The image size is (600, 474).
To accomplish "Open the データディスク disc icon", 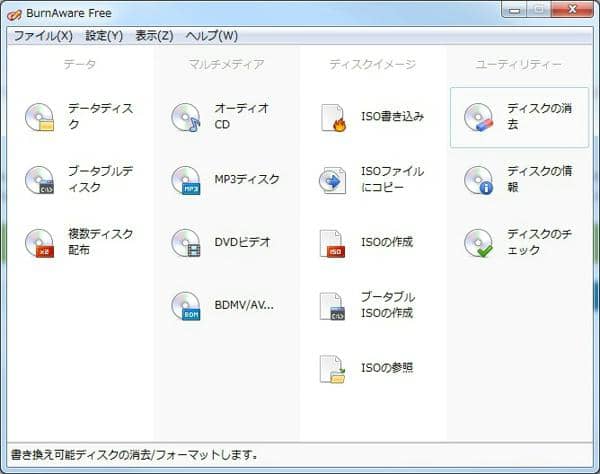I will point(39,117).
